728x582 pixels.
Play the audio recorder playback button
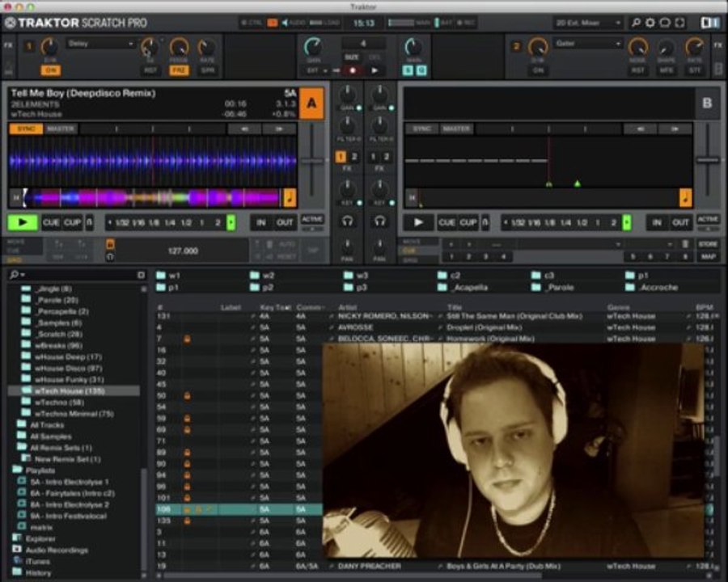point(375,70)
